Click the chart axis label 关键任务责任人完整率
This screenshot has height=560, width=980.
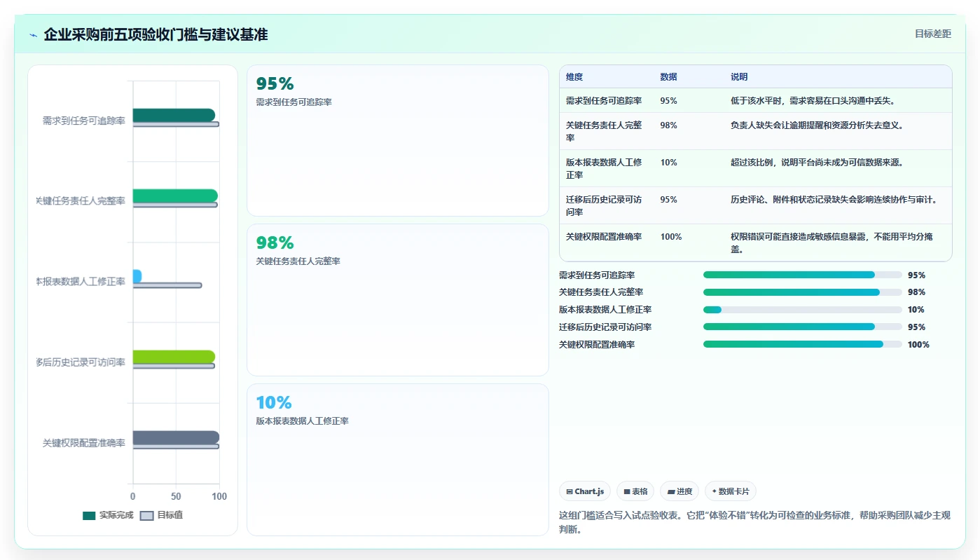(81, 201)
